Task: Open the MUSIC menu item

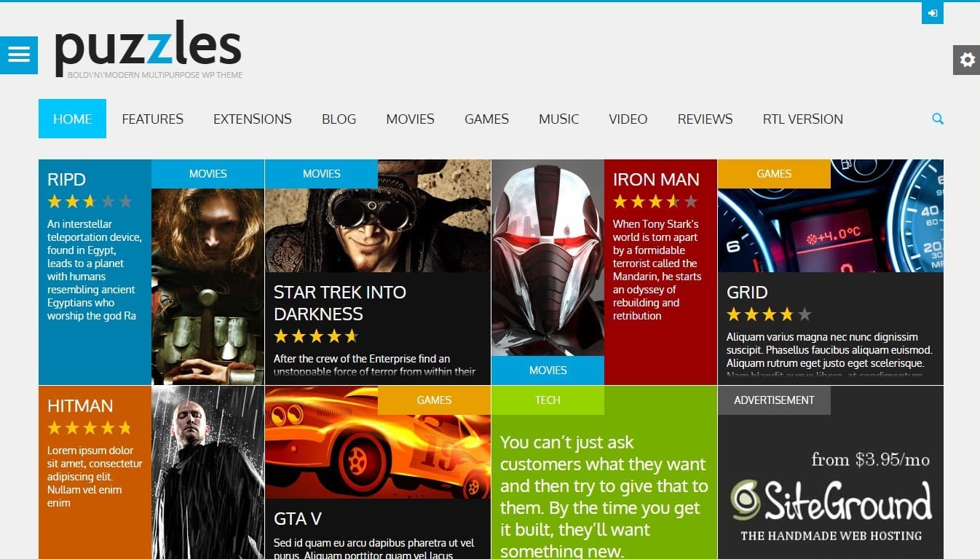Action: point(558,119)
